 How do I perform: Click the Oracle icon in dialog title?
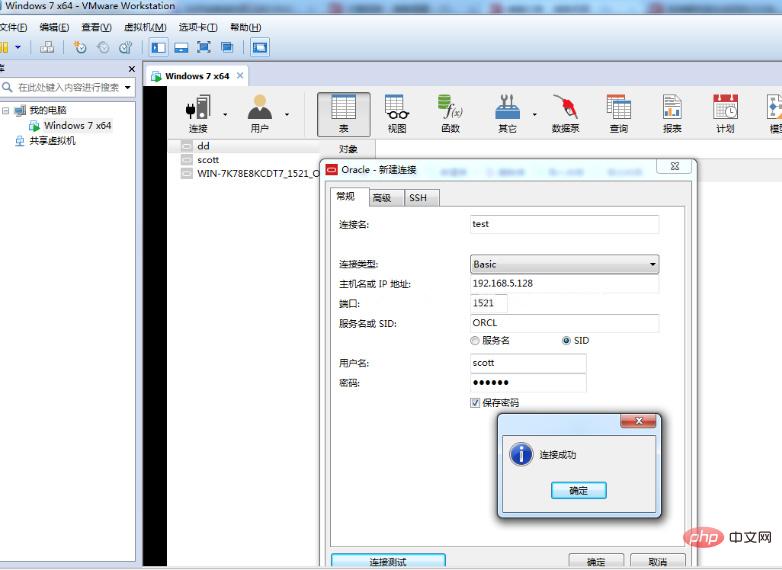coord(332,170)
